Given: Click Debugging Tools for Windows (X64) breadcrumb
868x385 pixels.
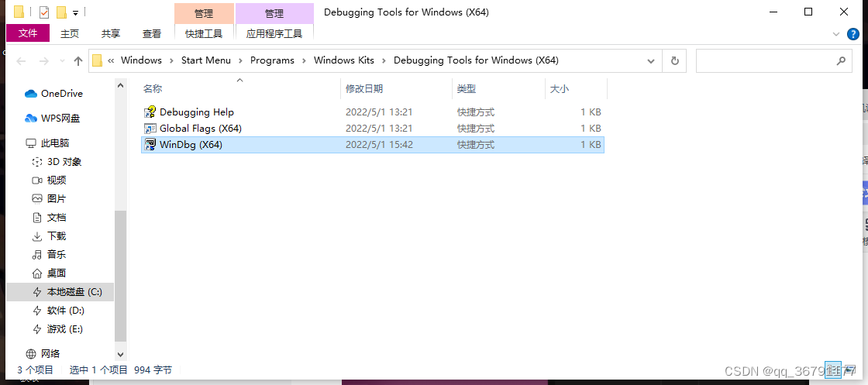Looking at the screenshot, I should [x=476, y=60].
